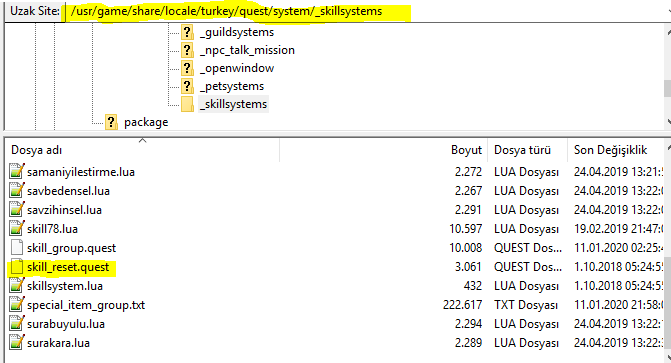Image resolution: width=671 pixels, height=363 pixels.
Task: Click the _openwindow folder icon
Action: tap(187, 68)
